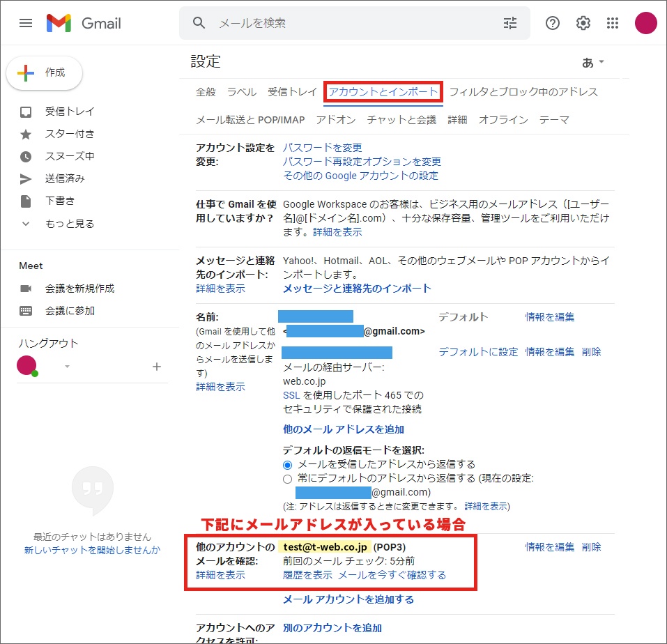The height and width of the screenshot is (644, 667).
Task: Click the Hangouts plus icon to add contact
Action: (157, 367)
